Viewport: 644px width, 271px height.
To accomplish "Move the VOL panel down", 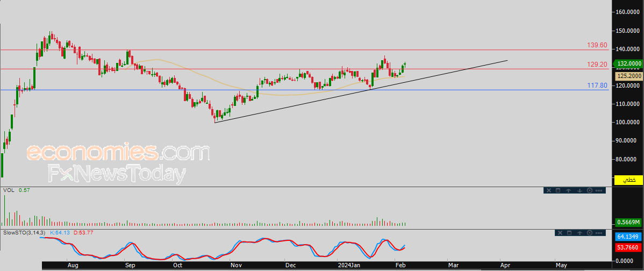I will click(x=579, y=190).
